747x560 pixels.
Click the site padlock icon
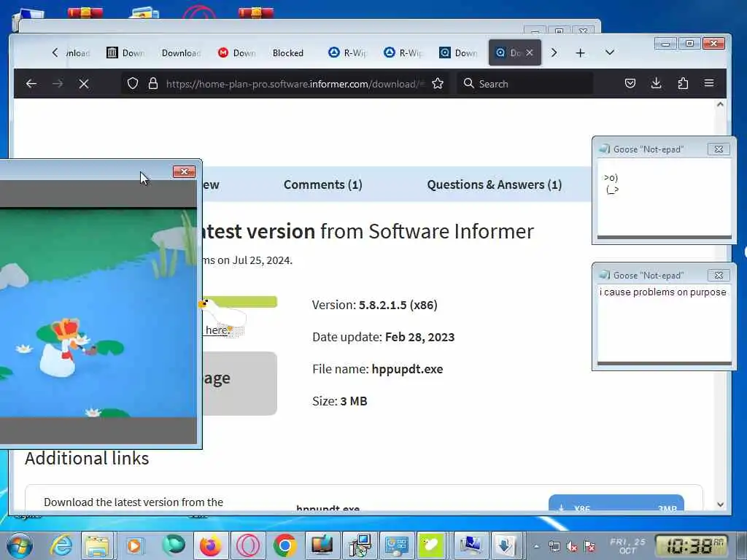153,84
